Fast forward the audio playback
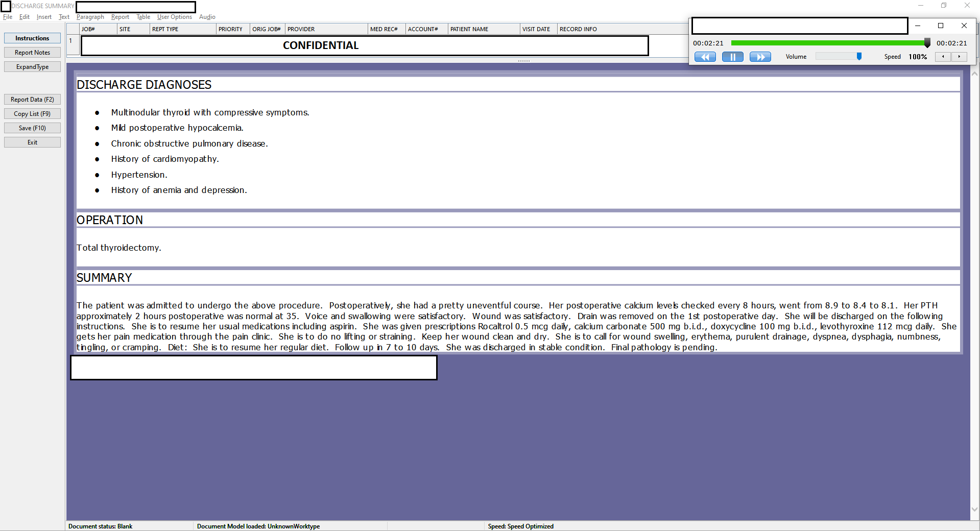The image size is (980, 531). pos(760,57)
